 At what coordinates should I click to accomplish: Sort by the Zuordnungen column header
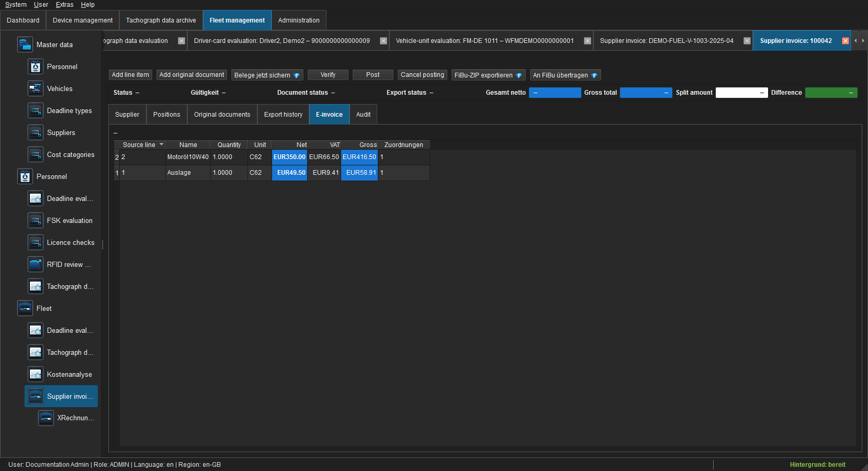pyautogui.click(x=404, y=145)
